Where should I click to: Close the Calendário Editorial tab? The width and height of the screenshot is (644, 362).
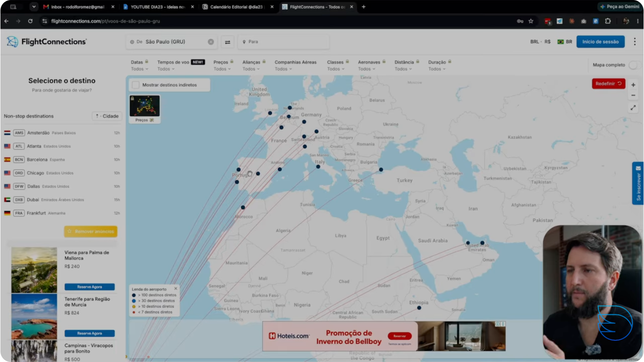(x=272, y=7)
